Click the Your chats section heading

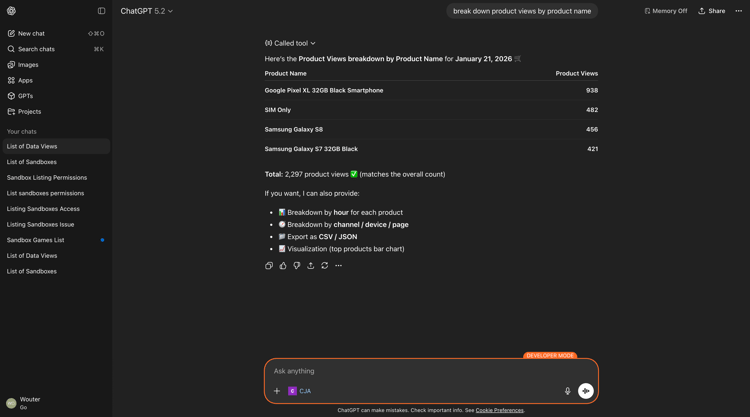(22, 132)
